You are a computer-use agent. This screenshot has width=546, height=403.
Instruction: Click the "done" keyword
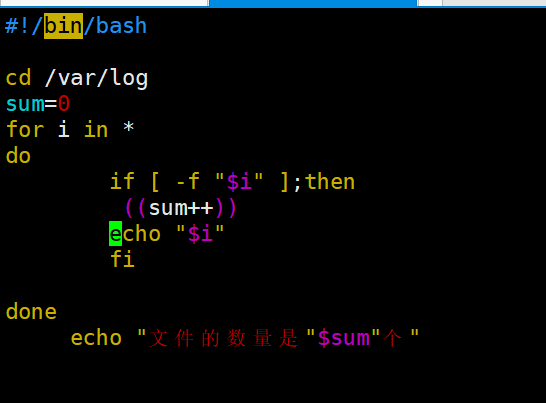31,311
